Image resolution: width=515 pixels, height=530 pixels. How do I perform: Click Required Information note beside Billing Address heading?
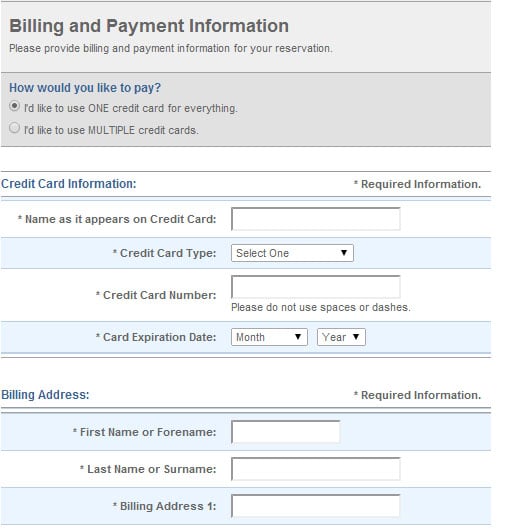[x=417, y=395]
